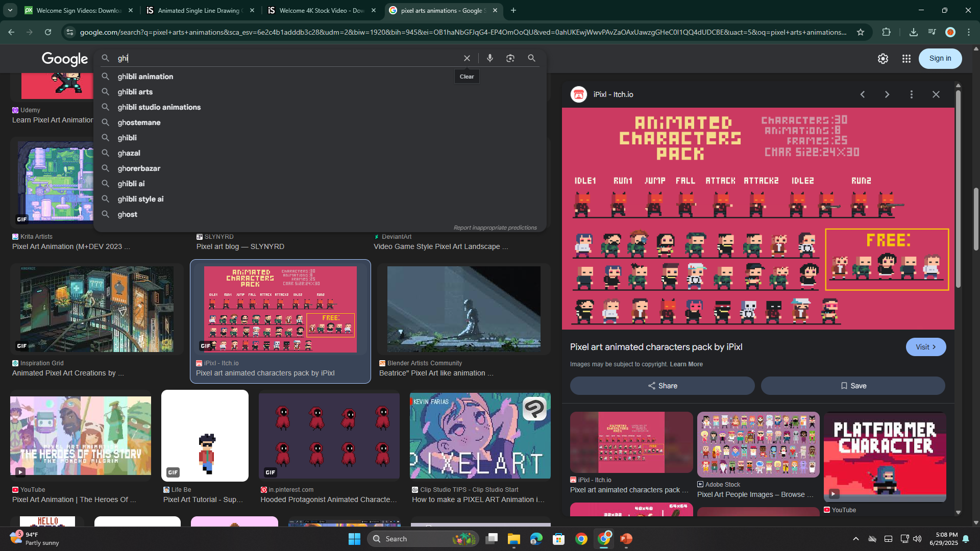Open PowerPoint from taskbar
This screenshot has width=980, height=551.
pyautogui.click(x=626, y=539)
